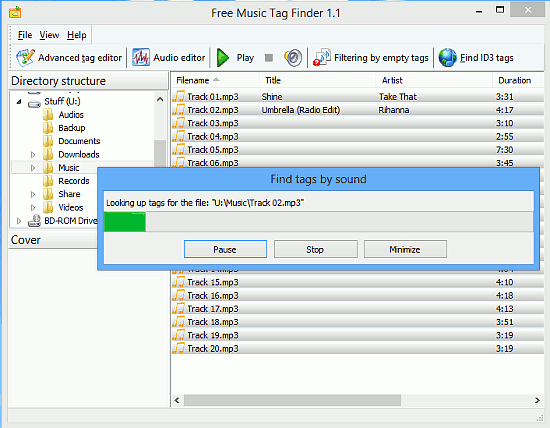
Task: Sort by Title column header
Action: click(317, 80)
